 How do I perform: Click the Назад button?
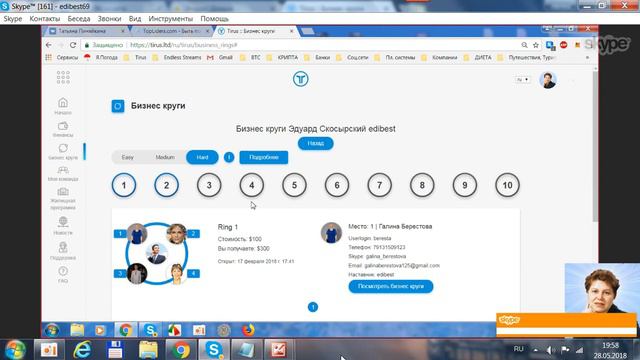click(x=316, y=143)
